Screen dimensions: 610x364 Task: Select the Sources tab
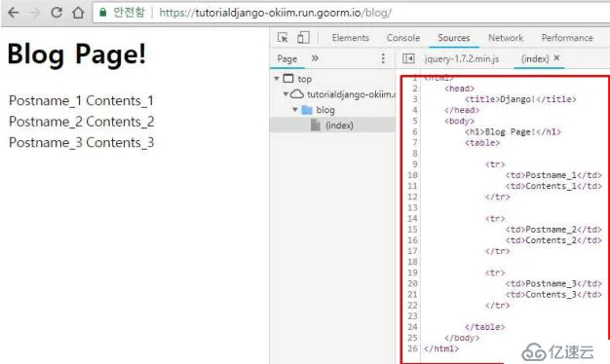coord(454,38)
